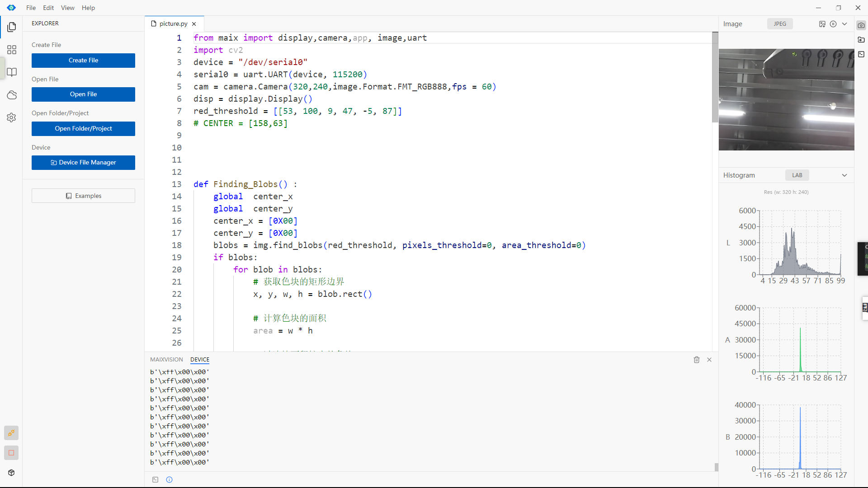
Task: Click the camera icon on right edge
Action: [x=861, y=25]
